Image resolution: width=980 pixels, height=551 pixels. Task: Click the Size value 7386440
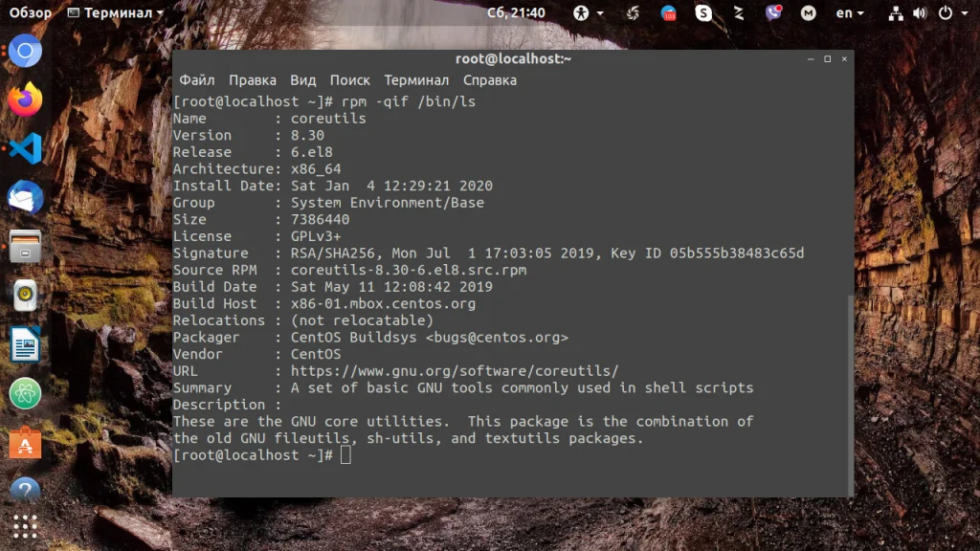[320, 219]
